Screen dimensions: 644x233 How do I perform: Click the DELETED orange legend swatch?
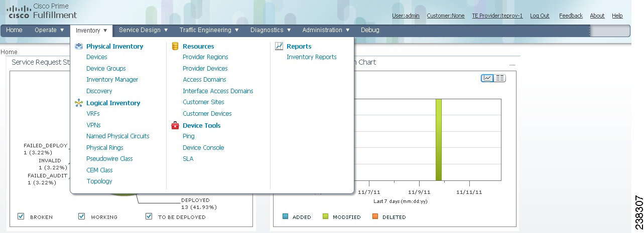(x=374, y=217)
